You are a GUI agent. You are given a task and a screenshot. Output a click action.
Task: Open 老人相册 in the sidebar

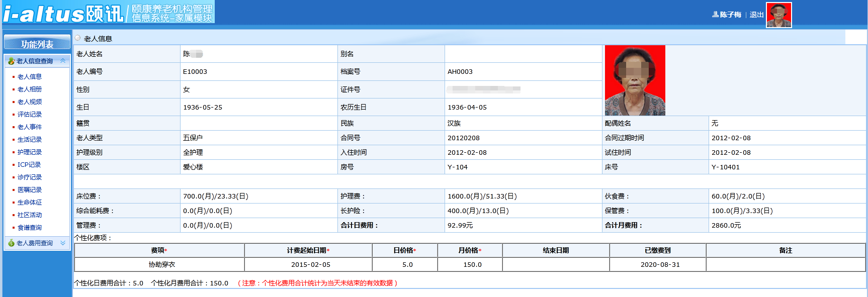30,89
